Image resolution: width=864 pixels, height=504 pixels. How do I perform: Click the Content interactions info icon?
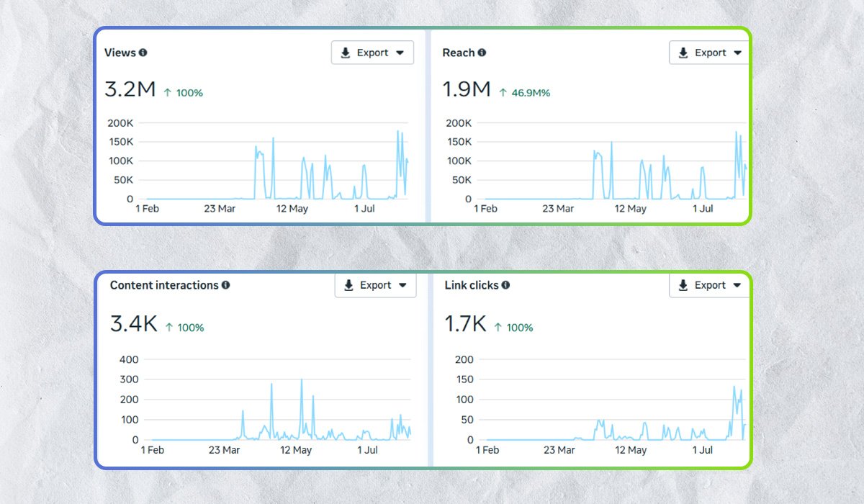pos(225,285)
